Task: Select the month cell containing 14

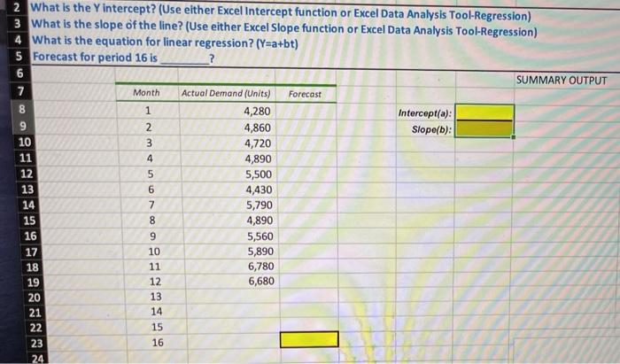Action: click(x=156, y=312)
